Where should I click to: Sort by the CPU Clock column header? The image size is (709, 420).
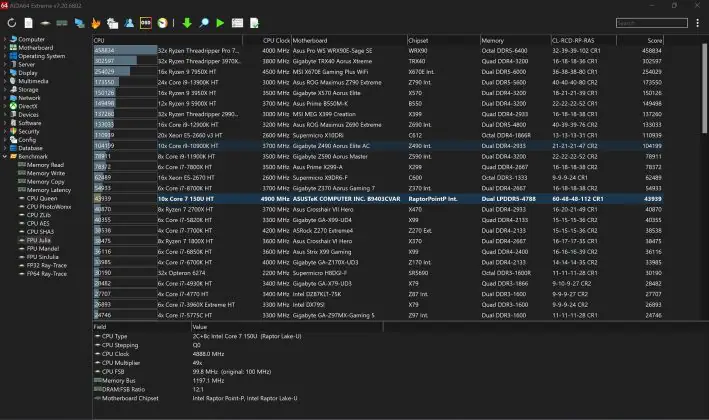pyautogui.click(x=267, y=40)
